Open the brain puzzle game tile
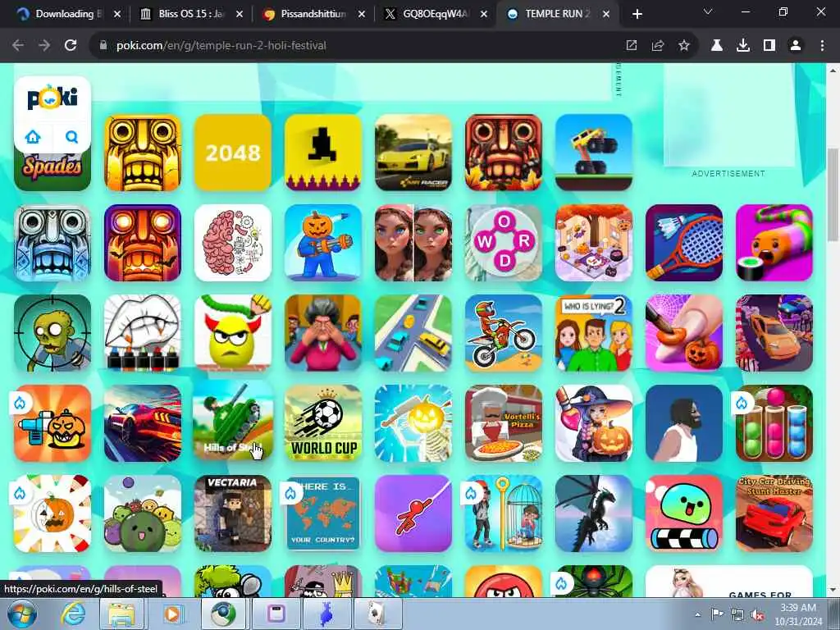 (x=233, y=243)
